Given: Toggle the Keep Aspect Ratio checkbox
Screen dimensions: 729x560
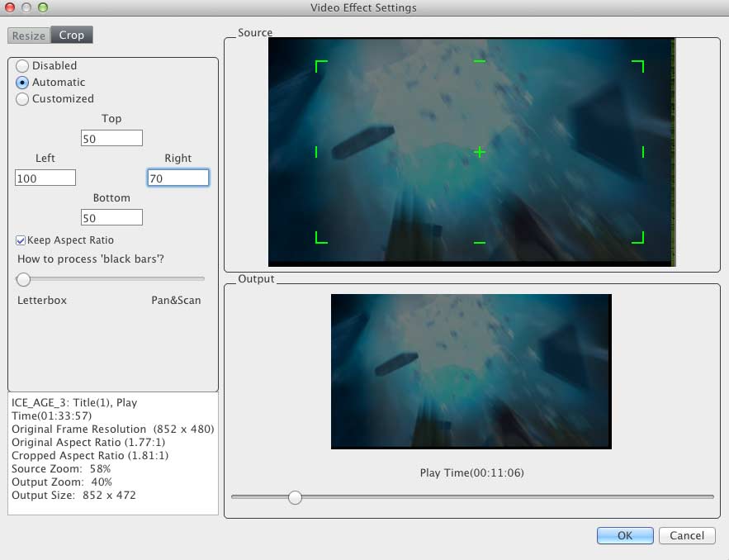Looking at the screenshot, I should tap(21, 240).
